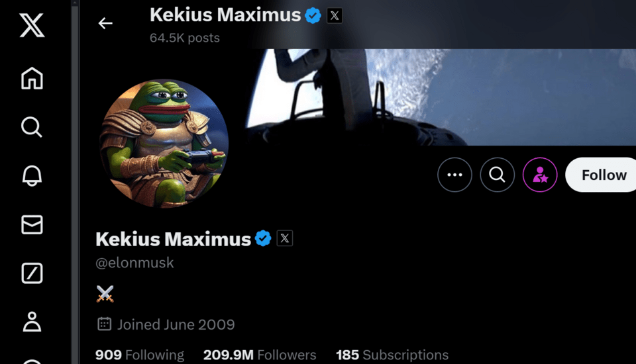Search this profile's posts
The width and height of the screenshot is (636, 364).
coord(498,175)
